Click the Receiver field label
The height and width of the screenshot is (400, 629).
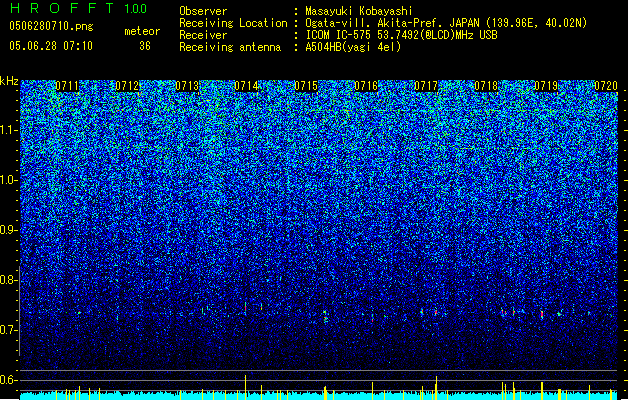203,35
